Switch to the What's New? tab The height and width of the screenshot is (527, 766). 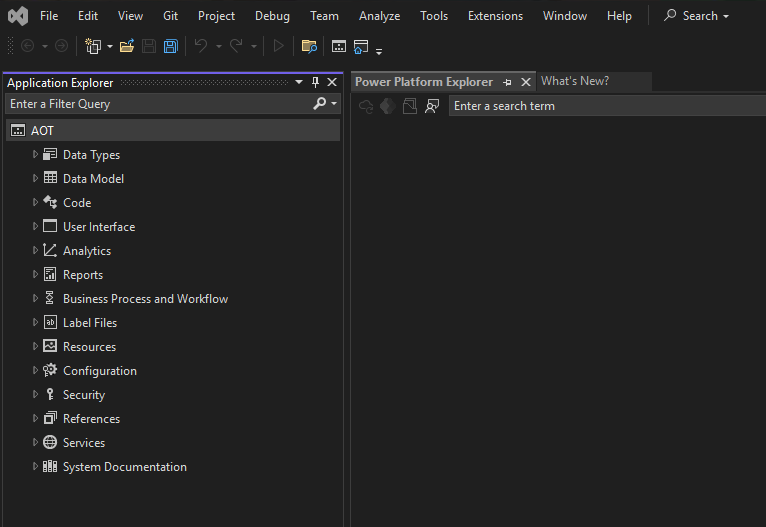[575, 81]
